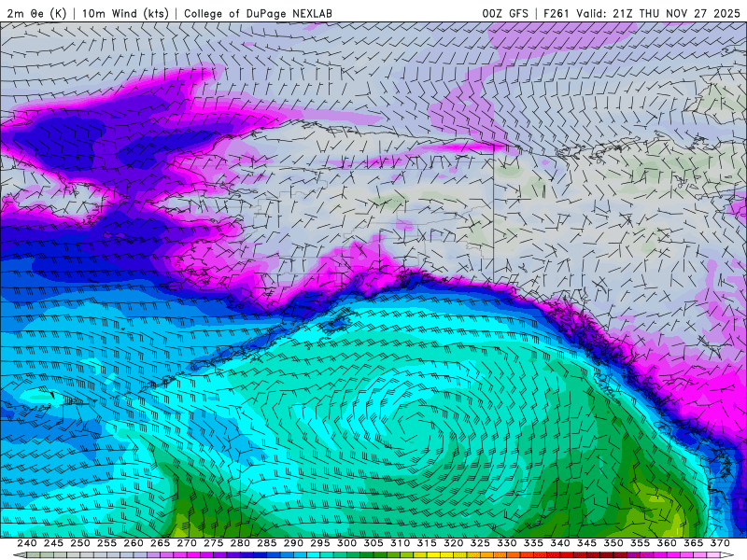747x560 pixels.
Task: Click the 320 value on the color scale
Action: click(x=454, y=543)
